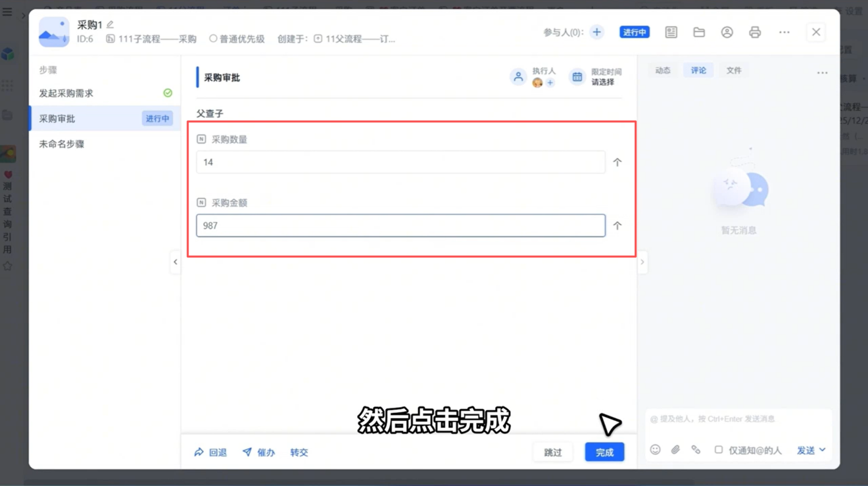The height and width of the screenshot is (486, 868).
Task: Open the folder icon in header
Action: tap(699, 32)
